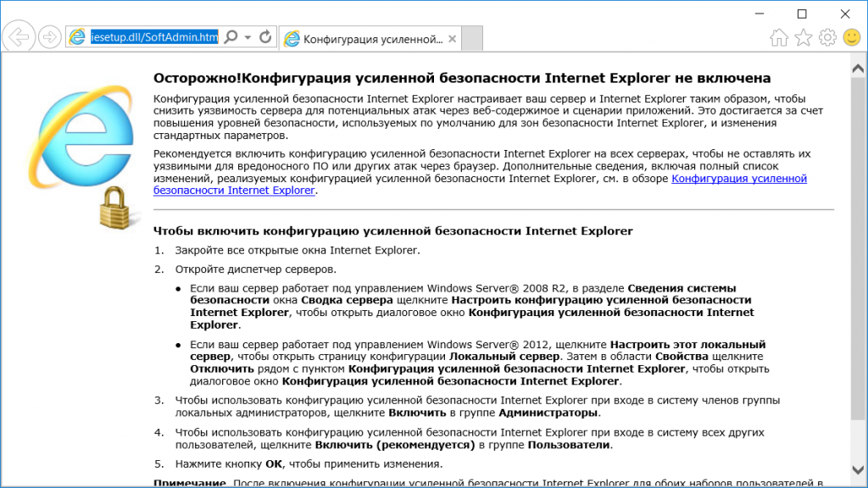Go forward with the Forward arrow button
Viewport: 868px width, 488px height.
[49, 37]
